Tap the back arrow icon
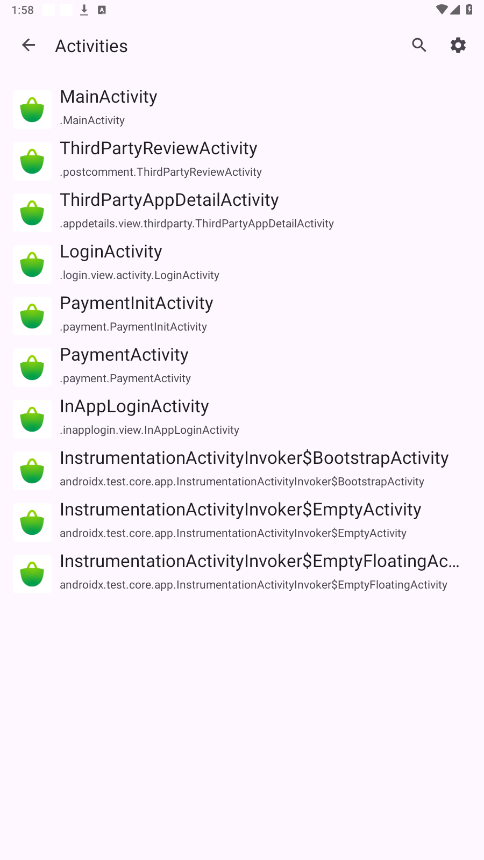 [29, 46]
